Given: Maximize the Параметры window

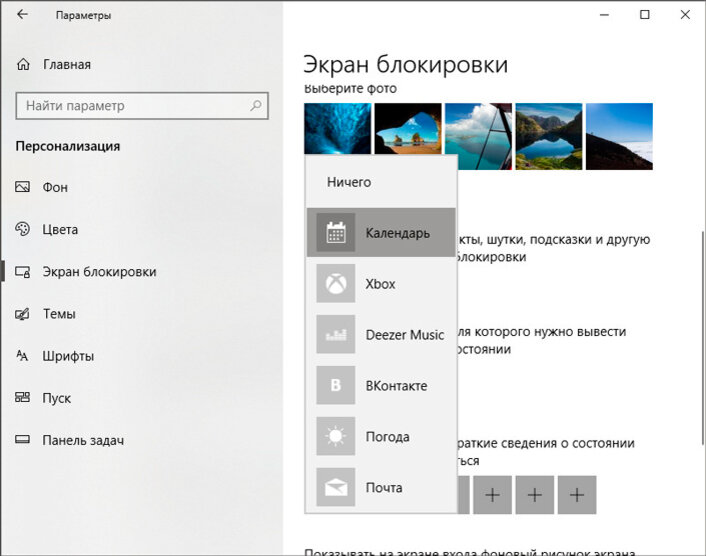Looking at the screenshot, I should [645, 15].
